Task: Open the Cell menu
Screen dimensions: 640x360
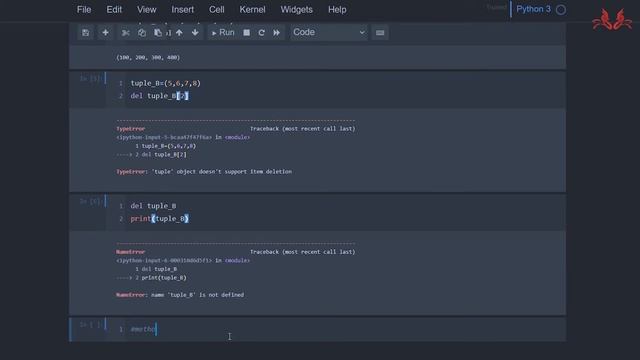Action: pos(216,9)
